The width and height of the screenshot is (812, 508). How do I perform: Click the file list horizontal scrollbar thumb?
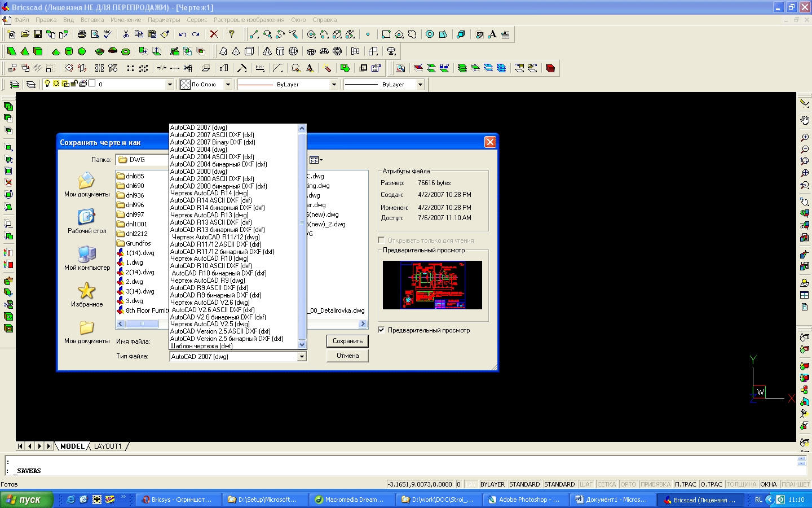click(x=142, y=324)
